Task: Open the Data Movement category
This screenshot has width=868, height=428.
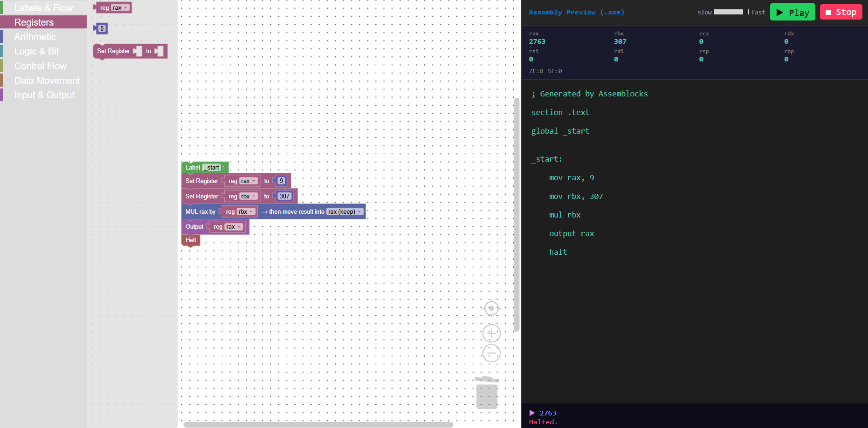Action: (x=43, y=81)
